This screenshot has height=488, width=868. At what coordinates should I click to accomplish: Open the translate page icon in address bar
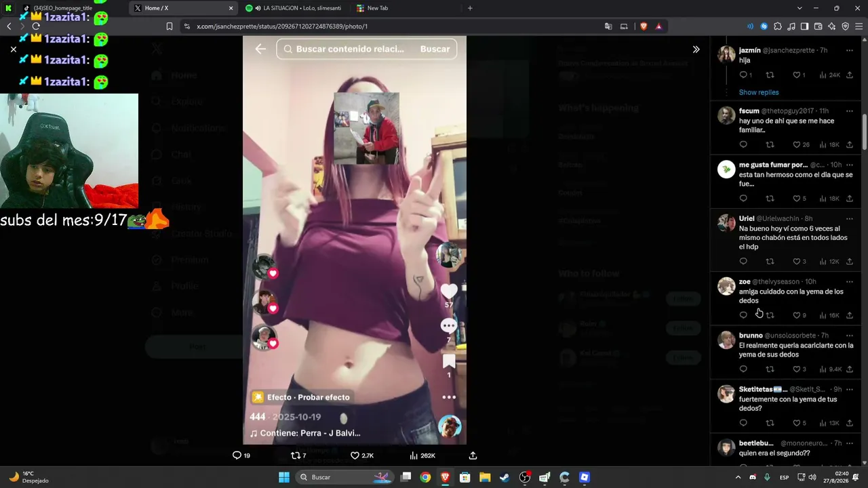(608, 26)
